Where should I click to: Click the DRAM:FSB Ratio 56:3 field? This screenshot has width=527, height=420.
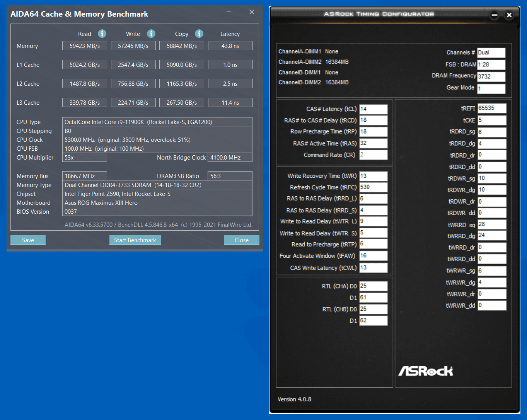pyautogui.click(x=230, y=176)
